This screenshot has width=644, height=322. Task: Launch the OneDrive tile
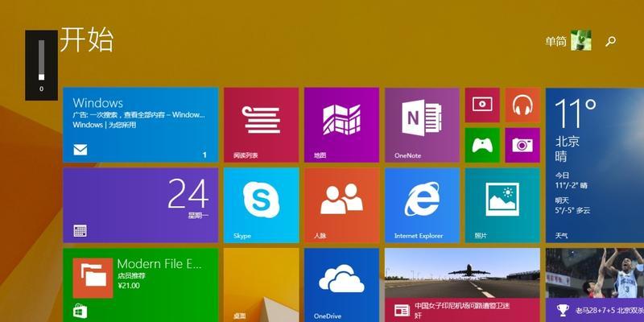tap(341, 285)
